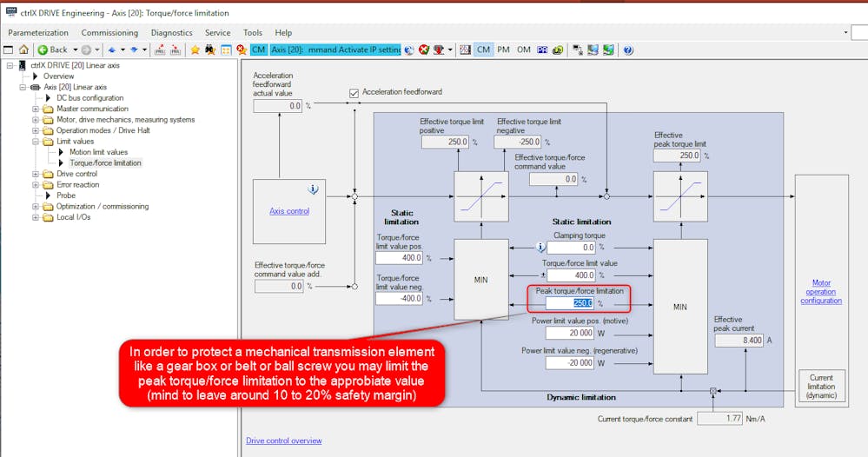Click the blue monitor online icon

click(x=593, y=50)
